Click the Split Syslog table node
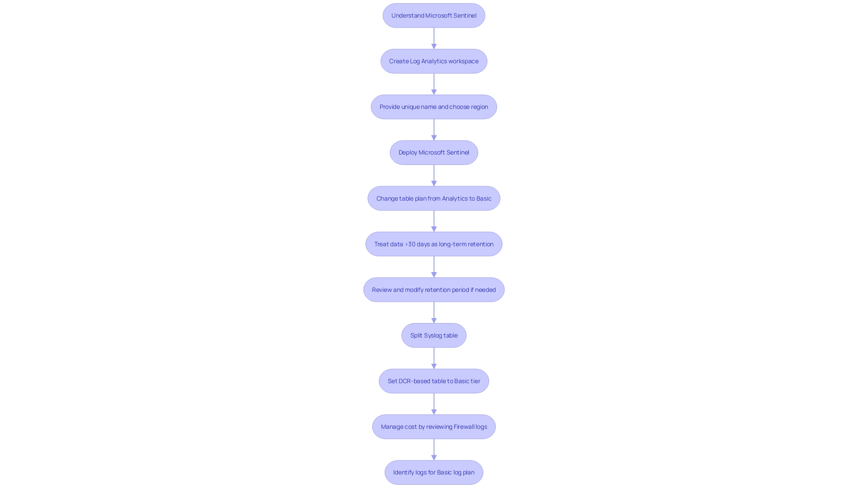The width and height of the screenshot is (868, 488). [434, 335]
